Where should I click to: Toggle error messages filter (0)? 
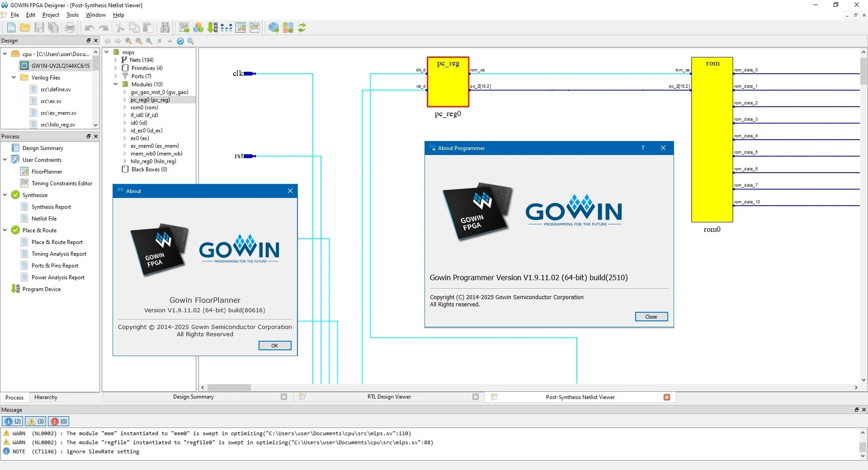click(59, 421)
